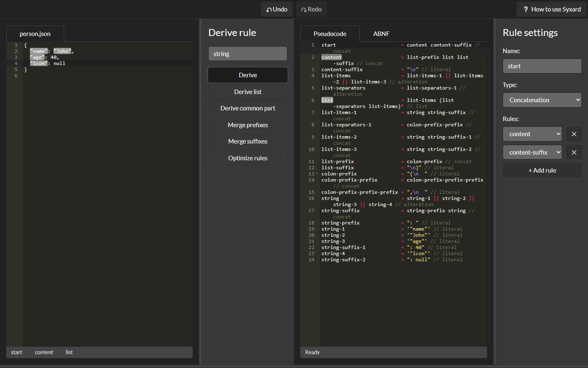Screen dimensions: 588x368
Task: Click Derive common part button
Action: [248, 108]
